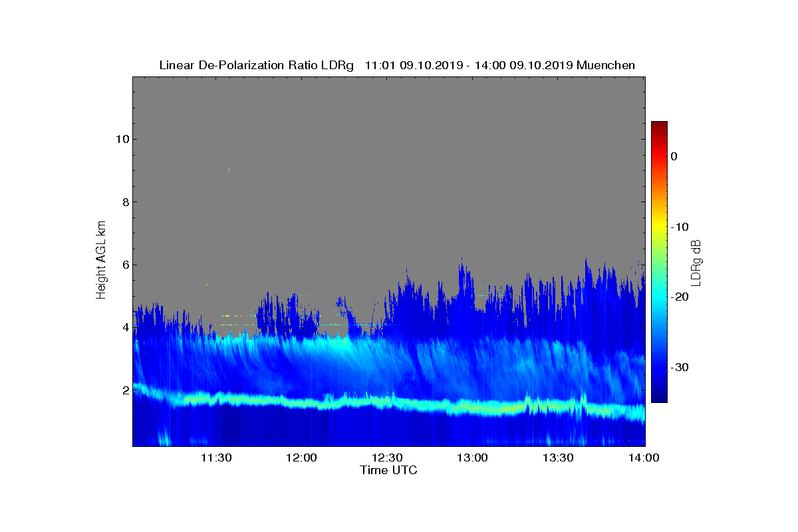Click the colorbar tick label -10

[679, 227]
